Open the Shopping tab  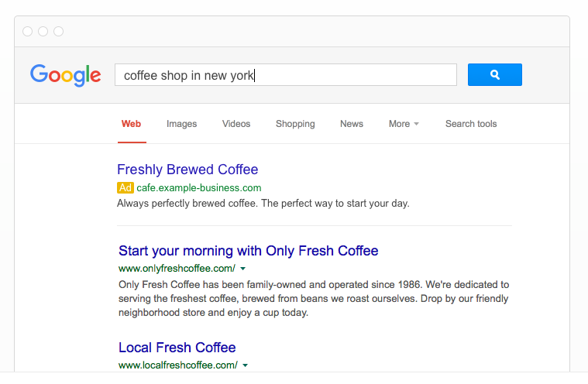pyautogui.click(x=295, y=124)
